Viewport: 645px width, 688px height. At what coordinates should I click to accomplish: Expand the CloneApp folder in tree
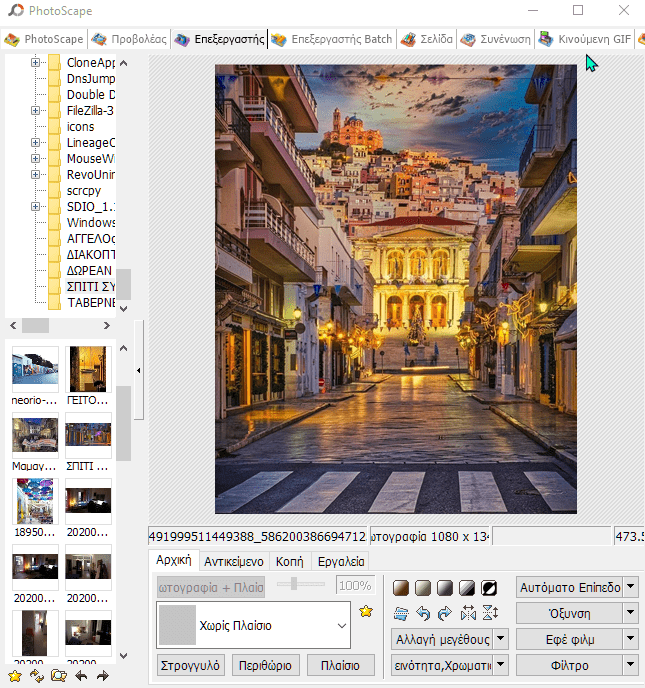pyautogui.click(x=36, y=63)
